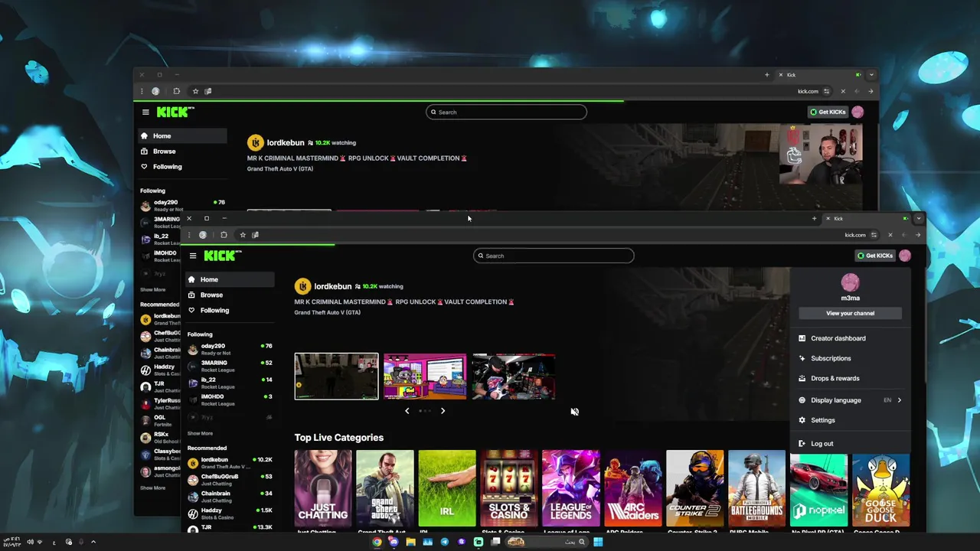Viewport: 980px width, 551px height.
Task: Click the Kick logo in back window
Action: [x=175, y=112]
